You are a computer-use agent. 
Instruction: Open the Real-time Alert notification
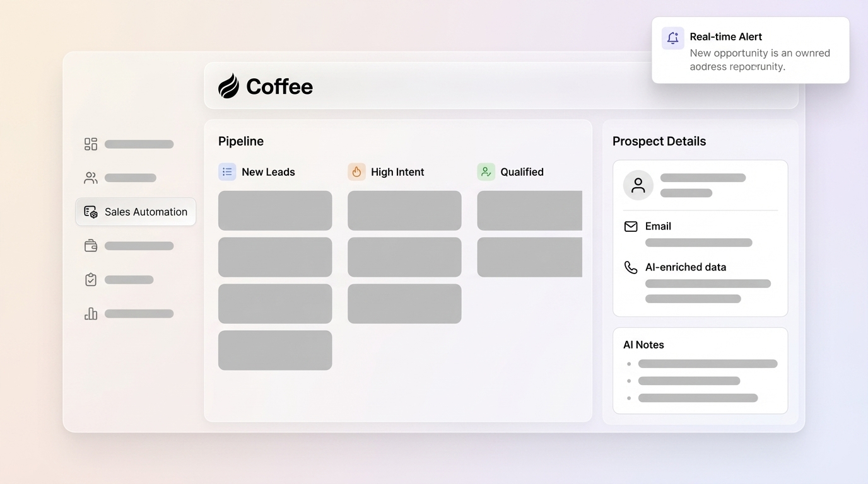750,50
